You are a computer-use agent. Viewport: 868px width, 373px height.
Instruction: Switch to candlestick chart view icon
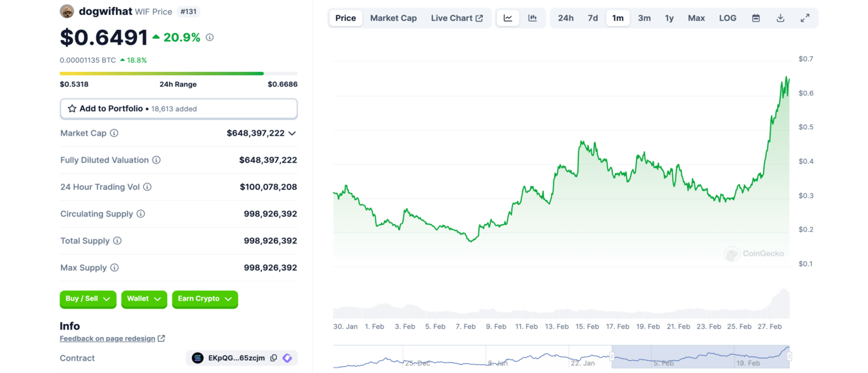[x=532, y=18]
